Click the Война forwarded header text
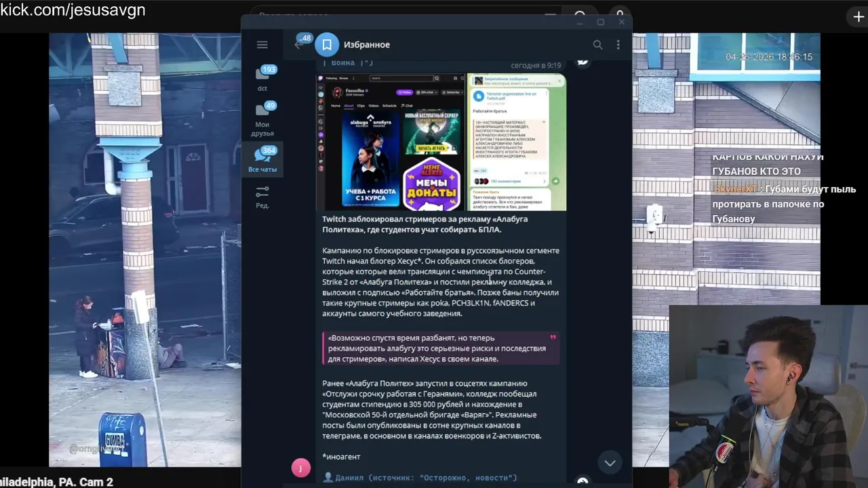This screenshot has height=488, width=868. 343,62
